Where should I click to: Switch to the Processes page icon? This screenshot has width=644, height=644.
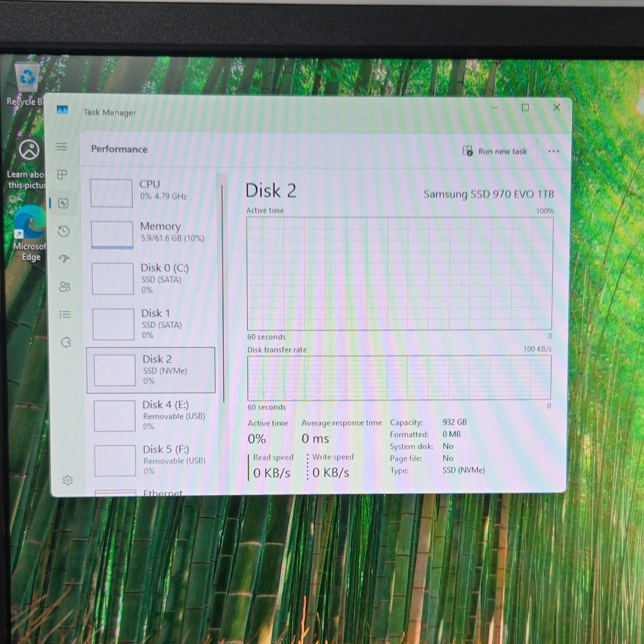[62, 174]
